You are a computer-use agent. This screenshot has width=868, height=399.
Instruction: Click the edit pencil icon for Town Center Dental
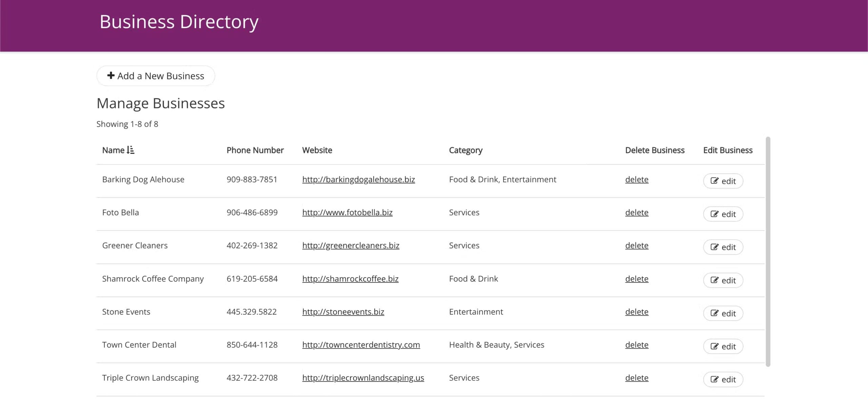point(714,346)
